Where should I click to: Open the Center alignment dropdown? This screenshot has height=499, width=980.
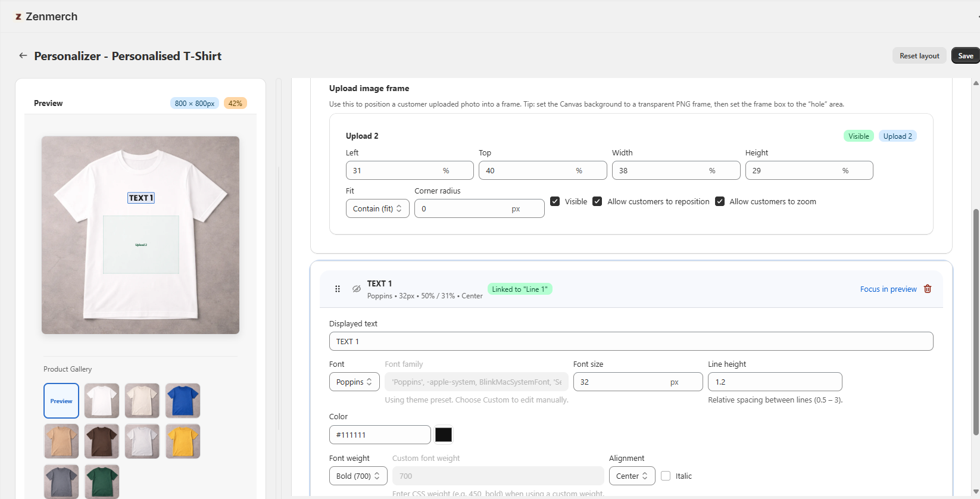coord(632,476)
